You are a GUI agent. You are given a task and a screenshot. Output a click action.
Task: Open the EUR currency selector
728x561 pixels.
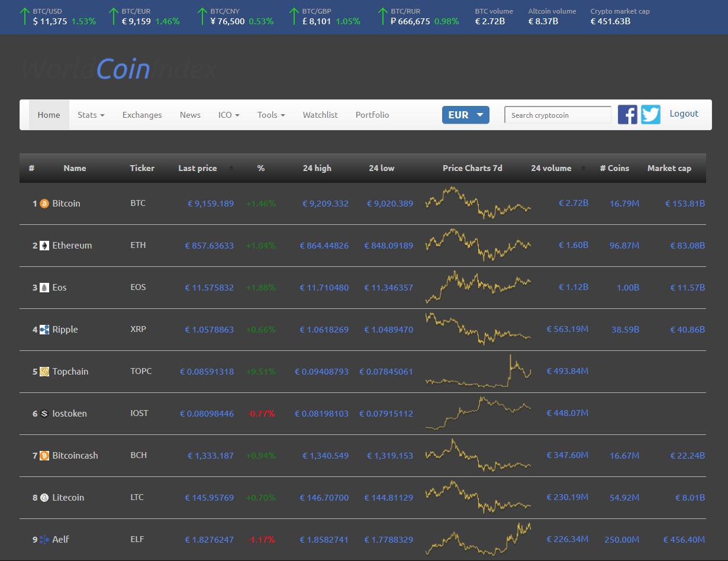pos(466,115)
